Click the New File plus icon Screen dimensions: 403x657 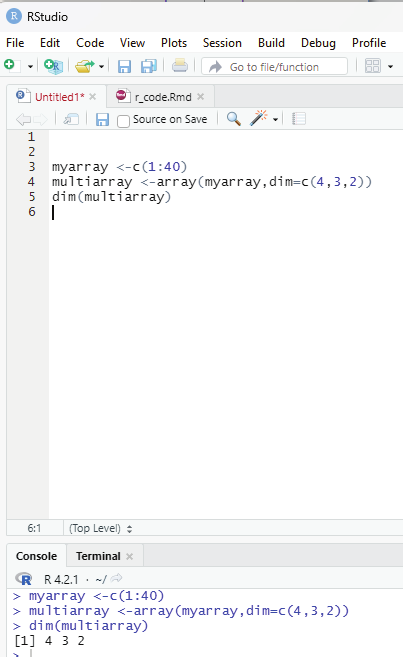click(x=10, y=65)
